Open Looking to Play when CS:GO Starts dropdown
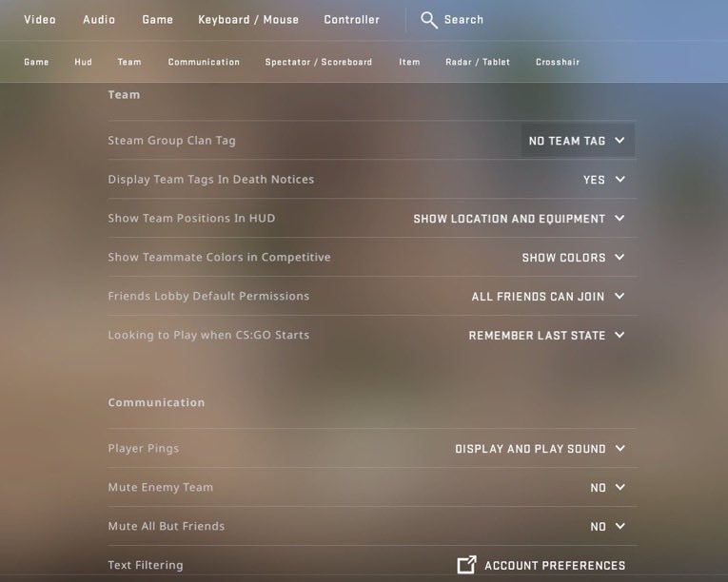 point(547,335)
